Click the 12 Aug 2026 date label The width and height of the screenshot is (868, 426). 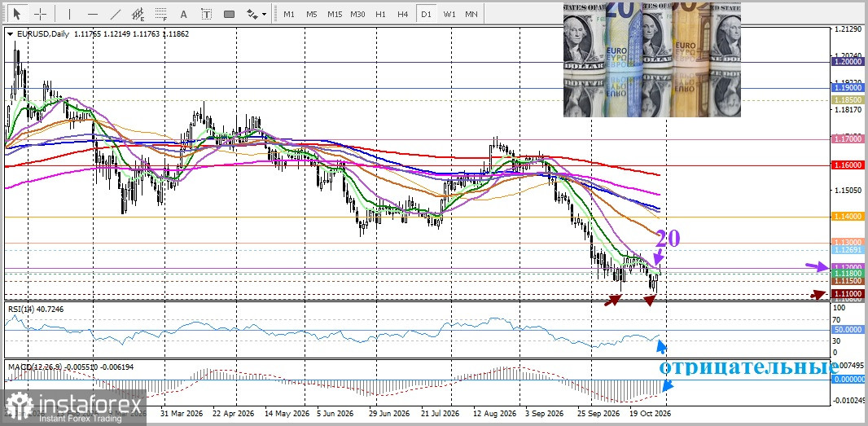493,414
